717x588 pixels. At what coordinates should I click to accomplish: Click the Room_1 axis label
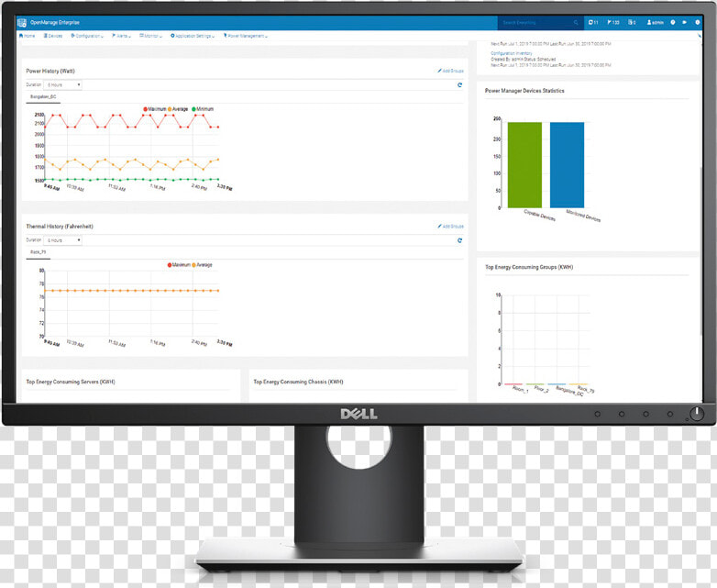521,390
